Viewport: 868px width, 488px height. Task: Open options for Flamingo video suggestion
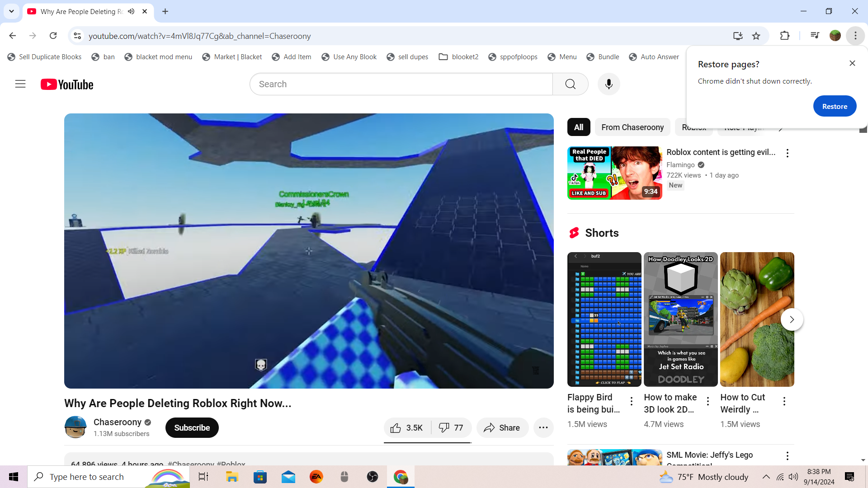[787, 153]
